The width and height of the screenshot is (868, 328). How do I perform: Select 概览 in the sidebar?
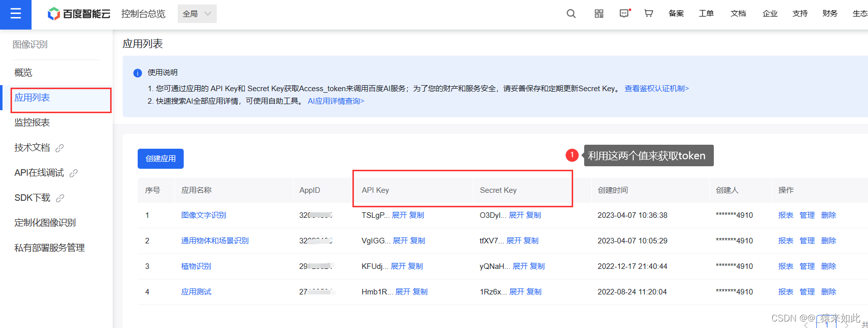click(24, 73)
